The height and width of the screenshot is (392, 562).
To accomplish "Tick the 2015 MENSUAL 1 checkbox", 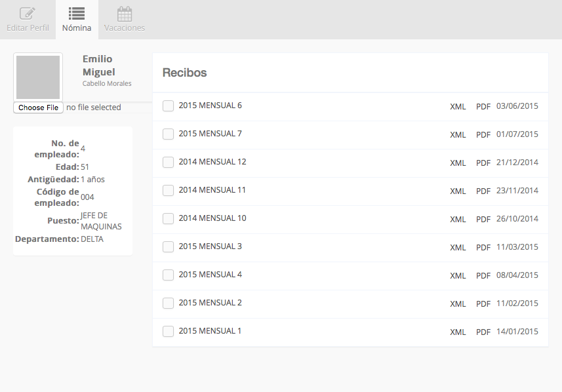I will [168, 332].
